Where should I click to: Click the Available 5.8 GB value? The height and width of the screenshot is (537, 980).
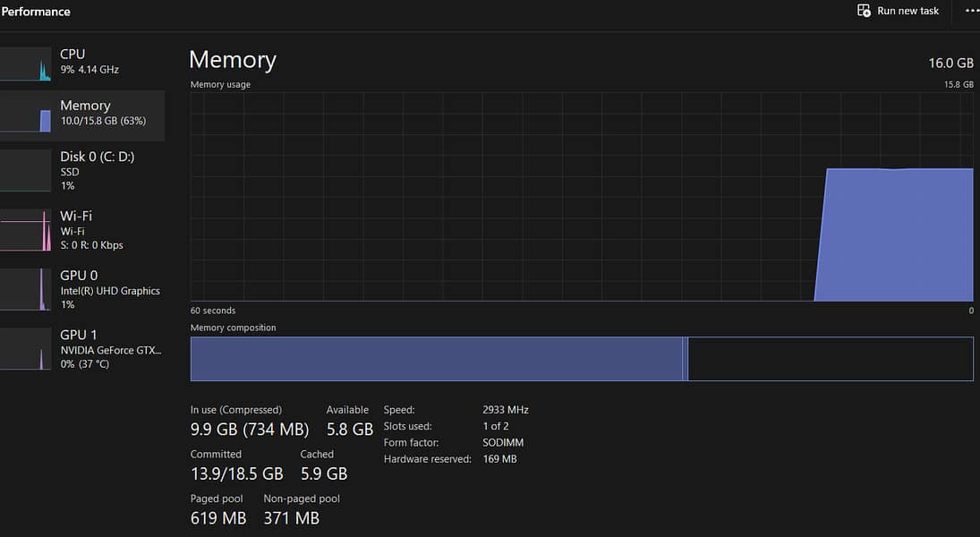pos(349,430)
